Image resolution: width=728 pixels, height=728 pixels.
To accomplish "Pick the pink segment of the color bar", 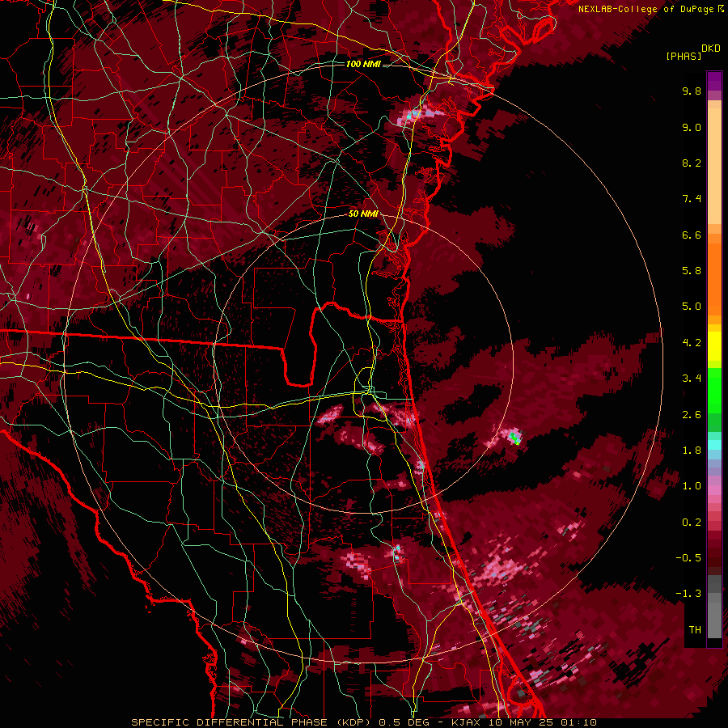I will click(x=714, y=490).
